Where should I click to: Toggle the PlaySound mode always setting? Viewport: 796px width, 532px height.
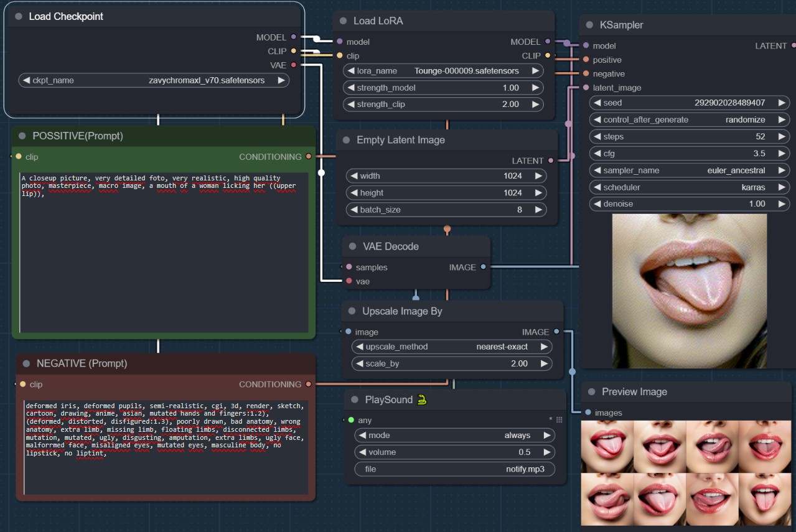click(454, 436)
